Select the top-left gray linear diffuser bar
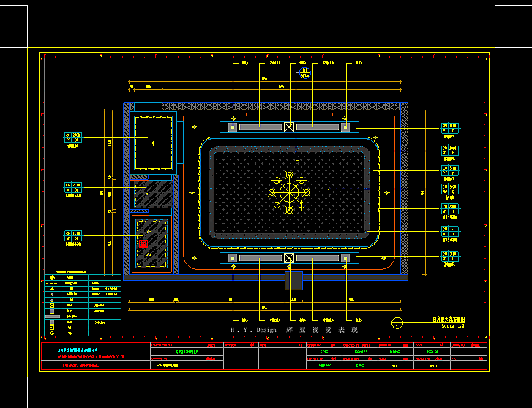 pos(261,127)
